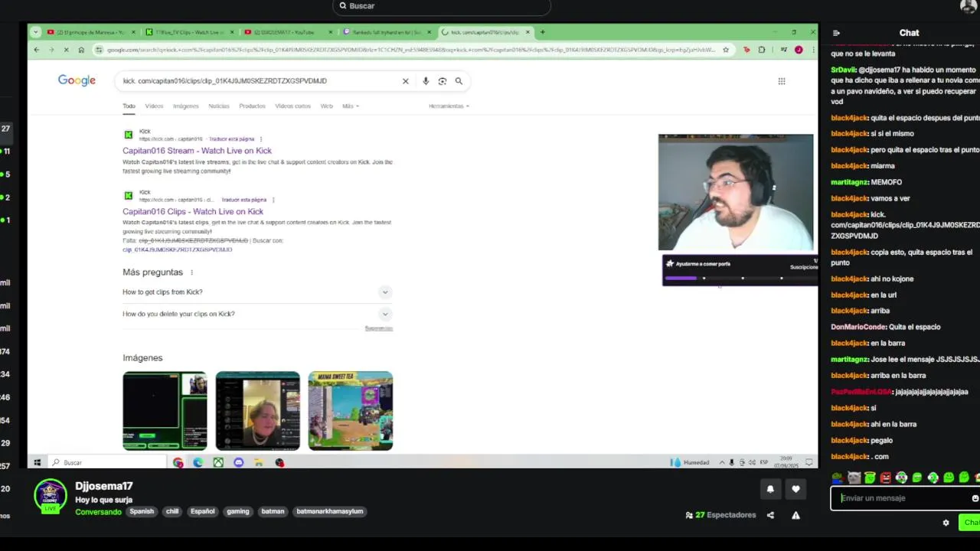Open the gaming tag
The width and height of the screenshot is (980, 551).
[x=238, y=511]
